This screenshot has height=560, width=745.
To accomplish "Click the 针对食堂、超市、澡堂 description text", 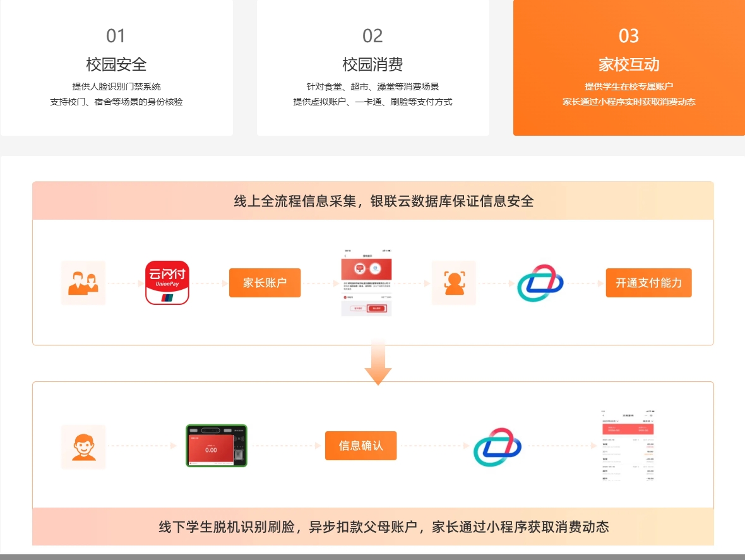I will 372,86.
